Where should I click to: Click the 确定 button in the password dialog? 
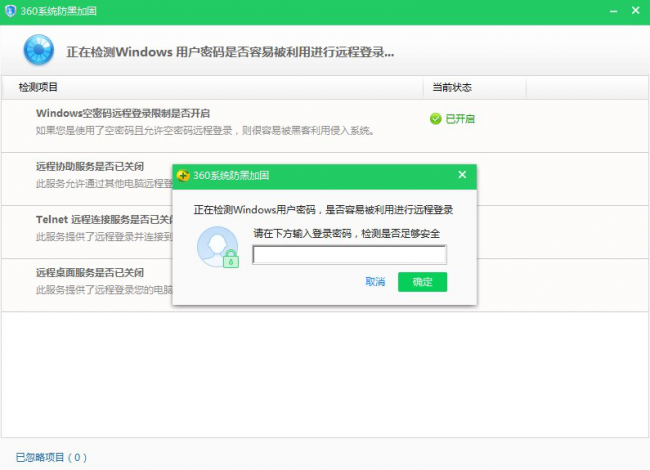tap(422, 282)
